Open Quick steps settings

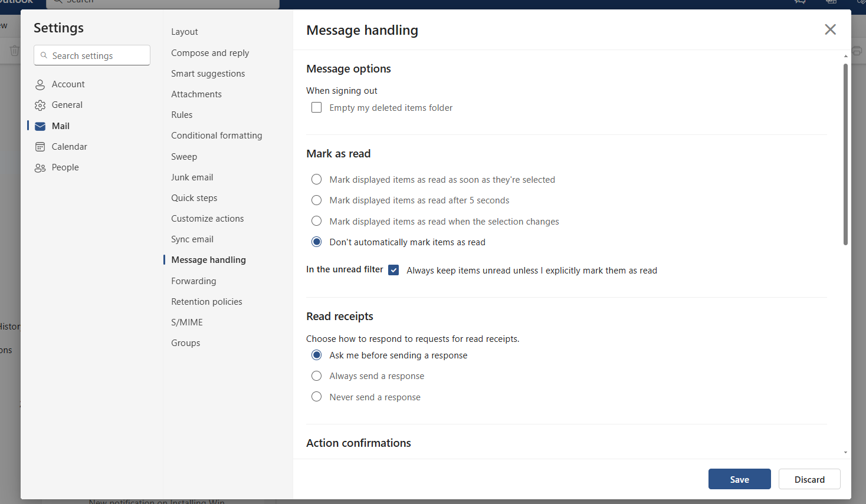(194, 198)
